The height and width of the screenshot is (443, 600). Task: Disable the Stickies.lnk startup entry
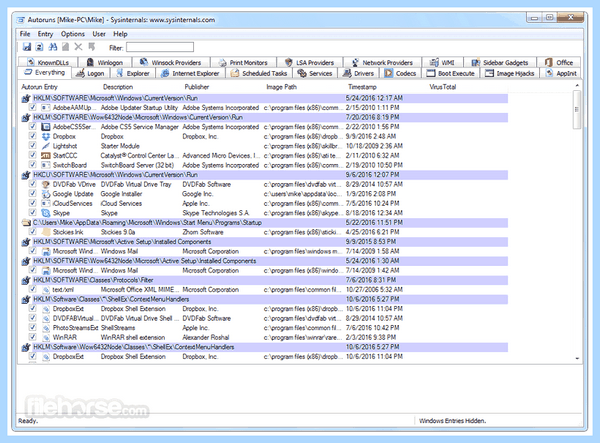(33, 231)
